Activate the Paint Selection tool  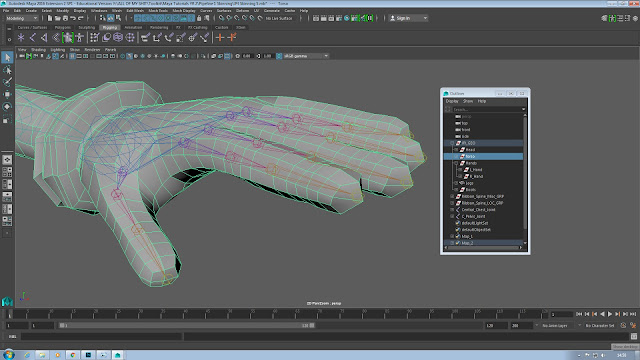pyautogui.click(x=7, y=82)
